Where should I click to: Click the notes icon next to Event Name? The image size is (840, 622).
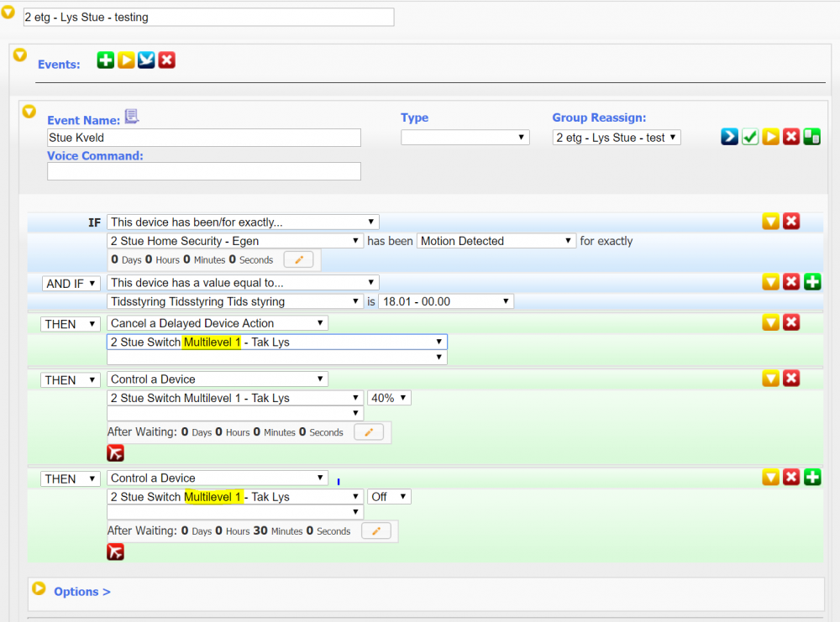point(131,117)
